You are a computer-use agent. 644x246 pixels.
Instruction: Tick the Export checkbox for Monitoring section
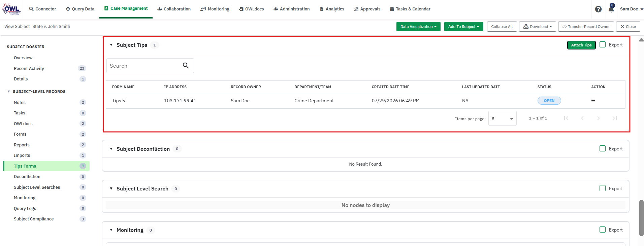pos(603,230)
